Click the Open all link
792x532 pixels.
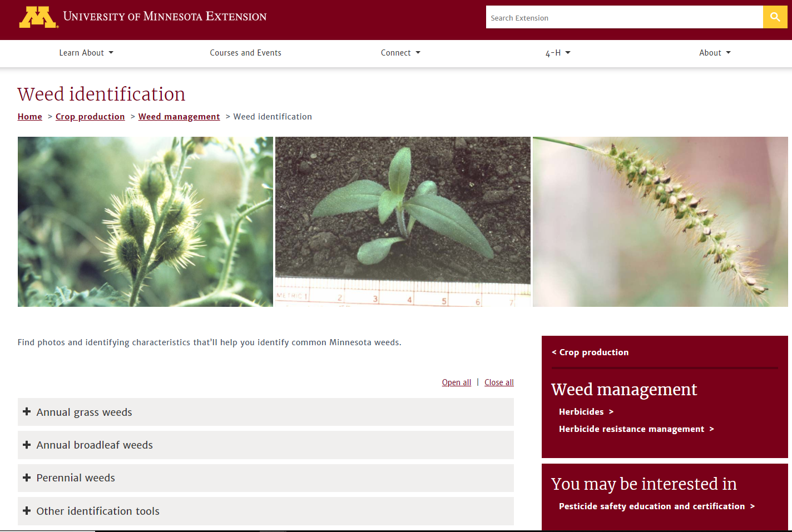pyautogui.click(x=457, y=382)
